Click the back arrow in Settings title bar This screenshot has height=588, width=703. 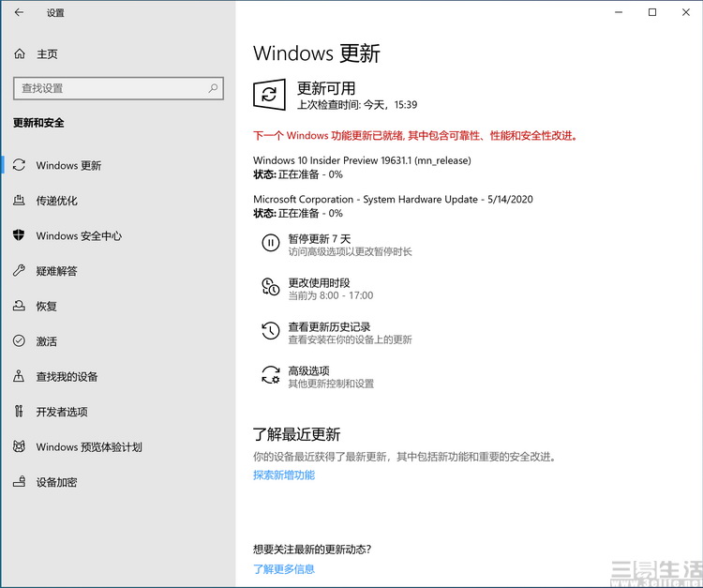click(x=19, y=12)
